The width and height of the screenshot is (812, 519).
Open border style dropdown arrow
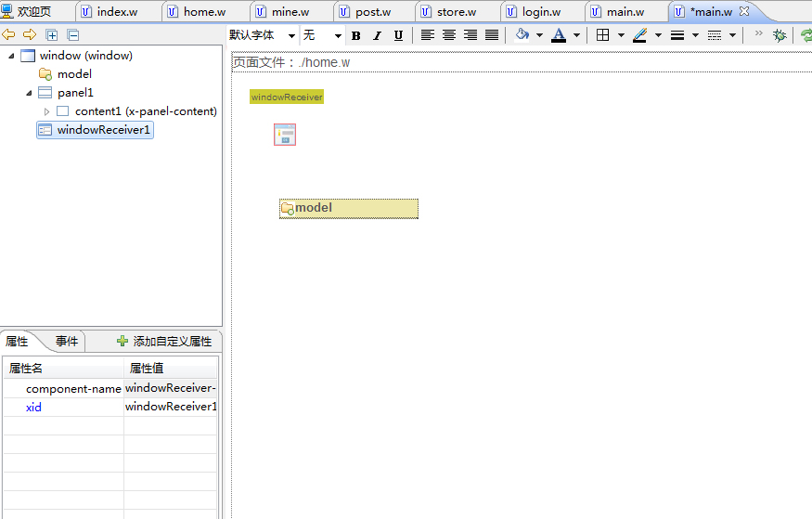click(621, 35)
